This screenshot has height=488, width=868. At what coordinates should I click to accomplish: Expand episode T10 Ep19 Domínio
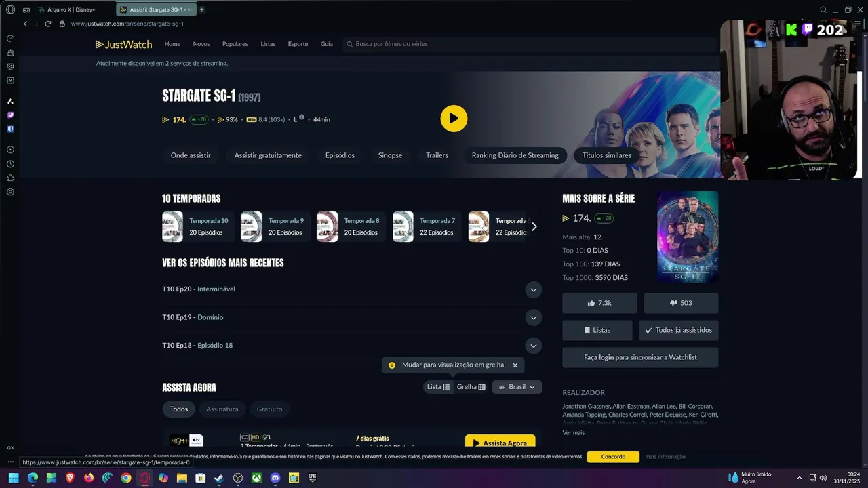pyautogui.click(x=534, y=317)
